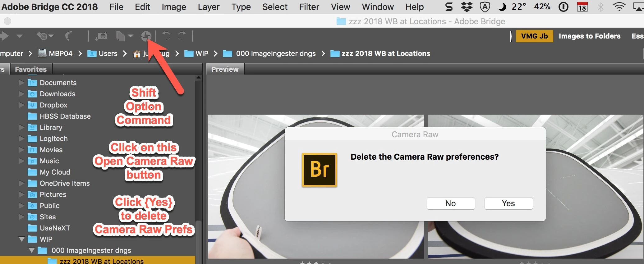Click Users in the path bar
This screenshot has height=264, width=644.
(103, 53)
